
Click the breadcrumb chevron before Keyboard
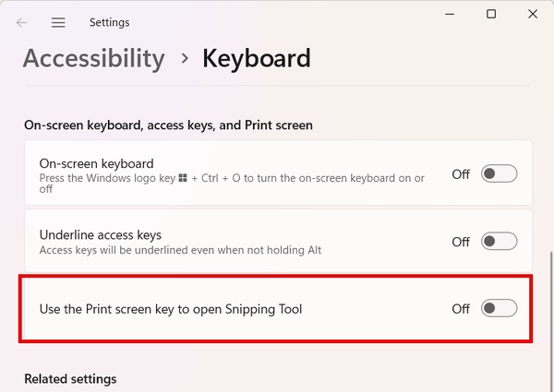coord(185,59)
